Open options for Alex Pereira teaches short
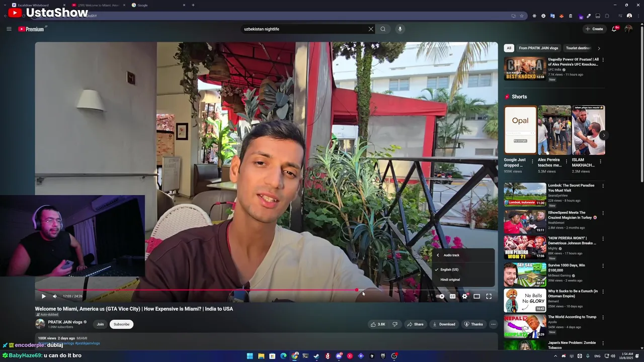This screenshot has height=362, width=644. (x=567, y=162)
